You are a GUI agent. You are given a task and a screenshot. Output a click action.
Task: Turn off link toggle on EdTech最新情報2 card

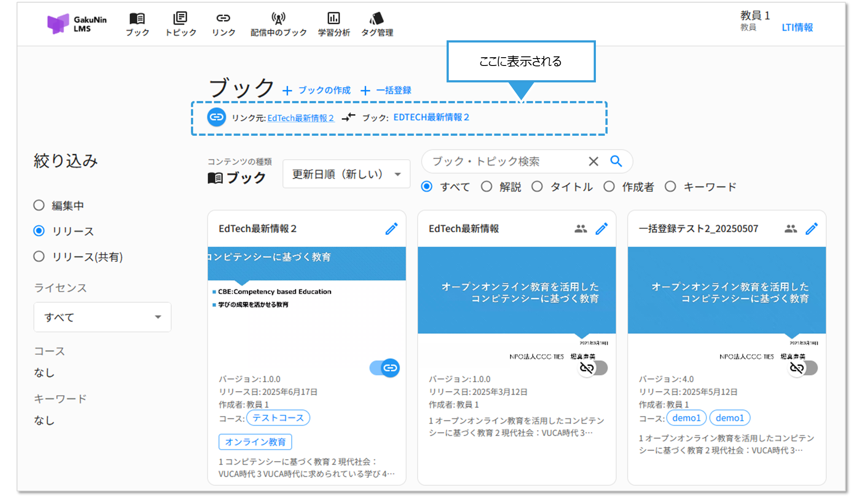point(385,368)
